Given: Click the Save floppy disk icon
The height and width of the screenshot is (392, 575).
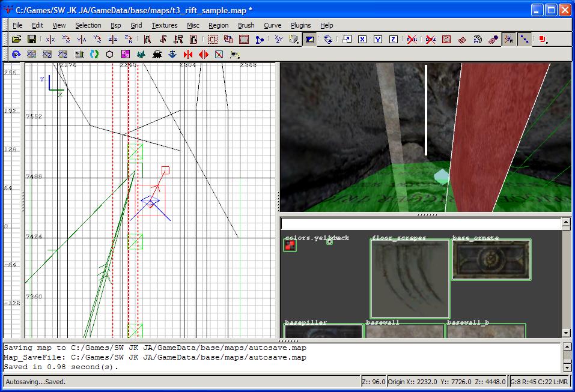Looking at the screenshot, I should 32,39.
